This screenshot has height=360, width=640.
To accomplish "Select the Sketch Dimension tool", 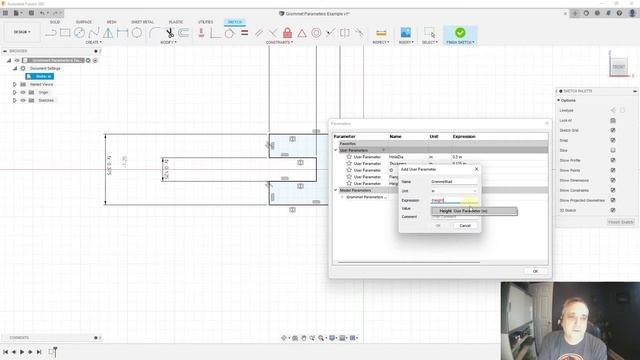I will (x=122, y=33).
